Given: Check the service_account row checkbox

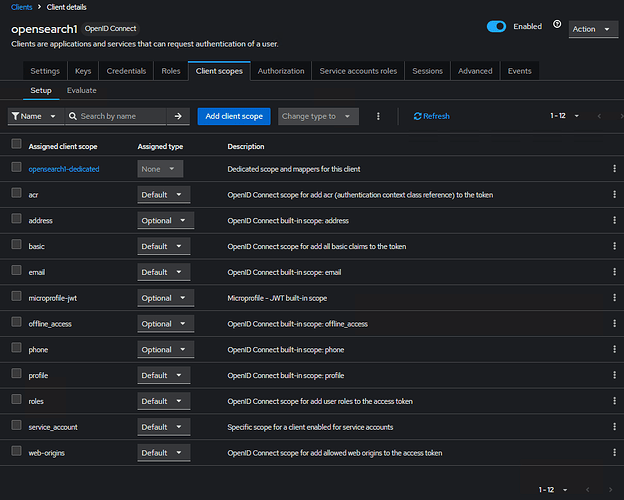Looking at the screenshot, I should click(16, 425).
